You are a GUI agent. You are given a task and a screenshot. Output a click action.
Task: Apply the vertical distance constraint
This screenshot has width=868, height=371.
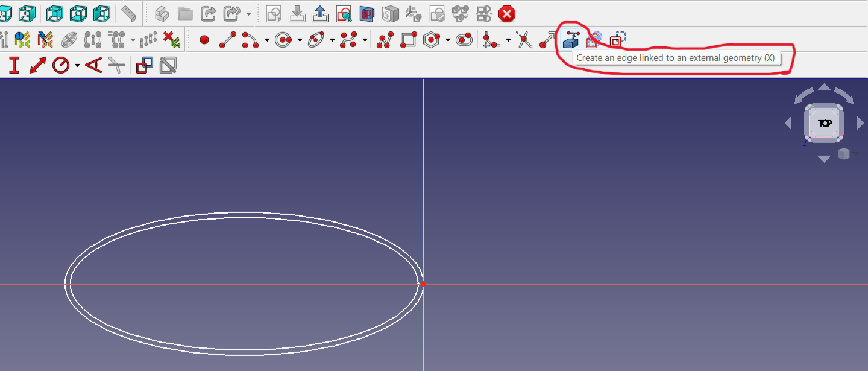pos(13,65)
